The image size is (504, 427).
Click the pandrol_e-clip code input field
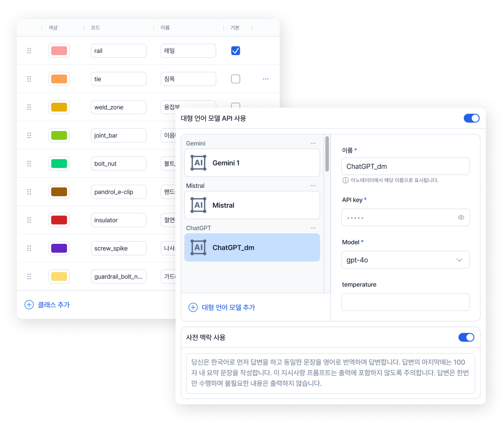tap(119, 192)
